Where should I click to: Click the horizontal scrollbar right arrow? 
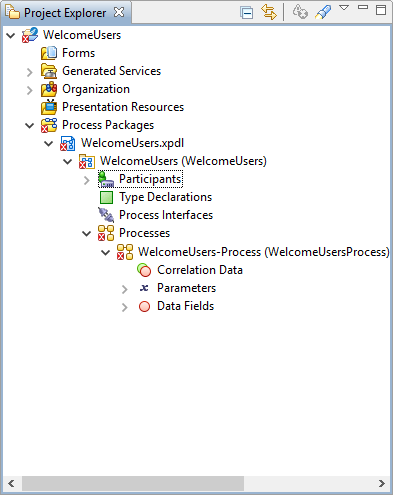(x=382, y=483)
